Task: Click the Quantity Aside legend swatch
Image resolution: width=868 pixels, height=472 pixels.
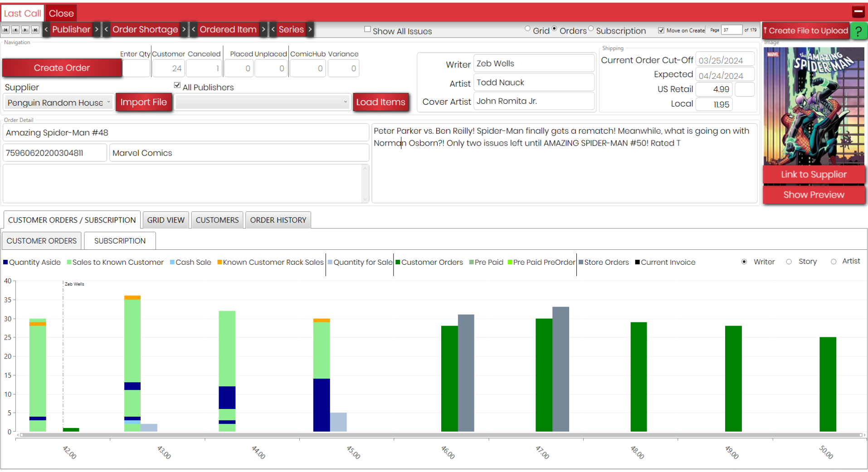Action: point(5,262)
